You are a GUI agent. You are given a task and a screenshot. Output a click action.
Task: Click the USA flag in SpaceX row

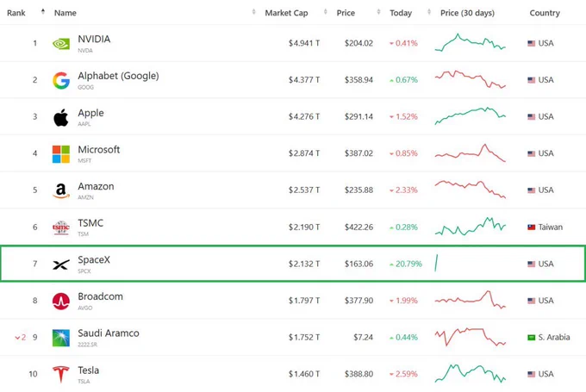[531, 264]
